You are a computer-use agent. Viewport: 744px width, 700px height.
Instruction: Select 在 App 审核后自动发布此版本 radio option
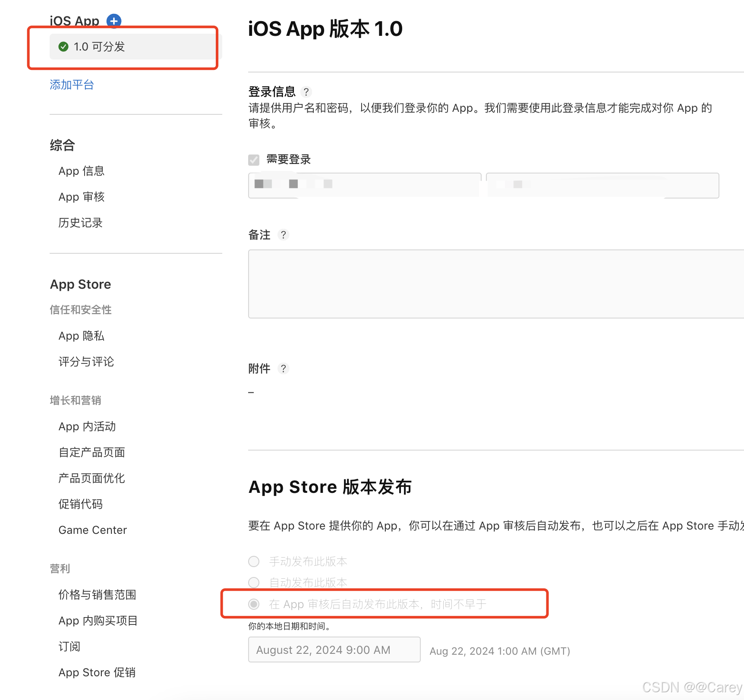[x=254, y=604]
